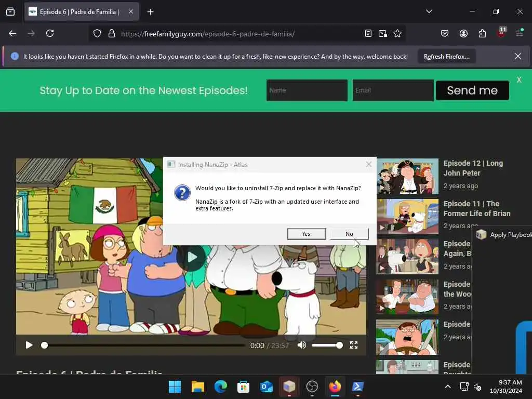Launch Microsoft Edge from taskbar

tap(220, 387)
